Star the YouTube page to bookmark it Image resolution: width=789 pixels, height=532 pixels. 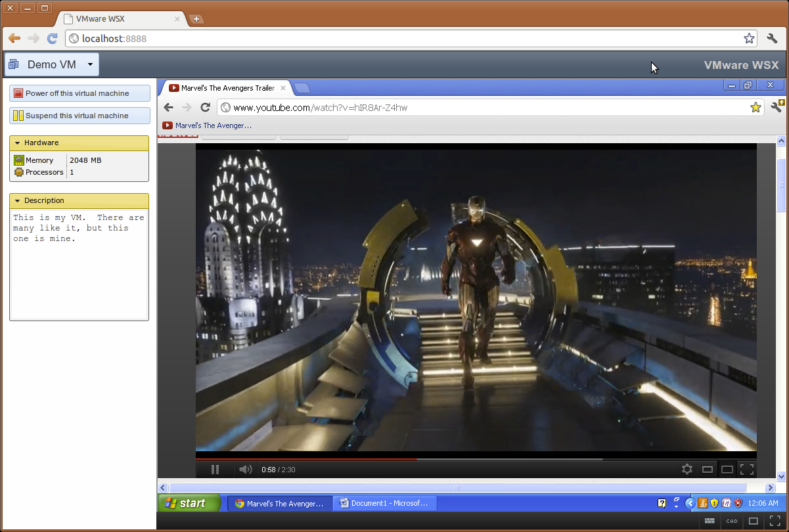point(755,107)
